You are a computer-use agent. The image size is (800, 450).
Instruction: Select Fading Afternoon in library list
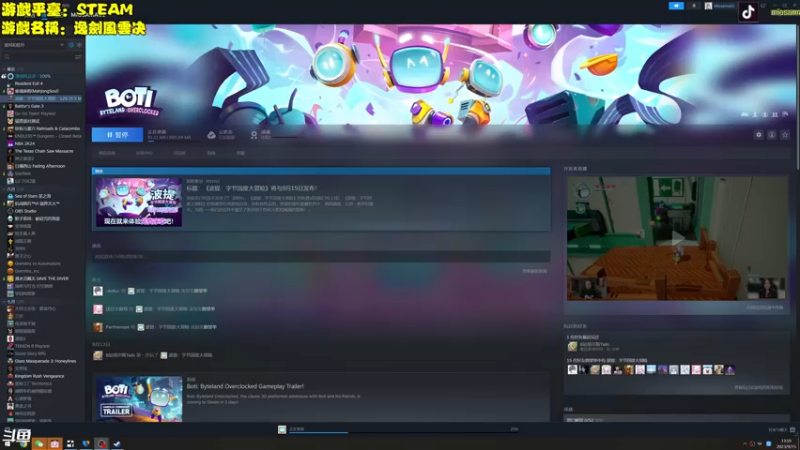40,166
